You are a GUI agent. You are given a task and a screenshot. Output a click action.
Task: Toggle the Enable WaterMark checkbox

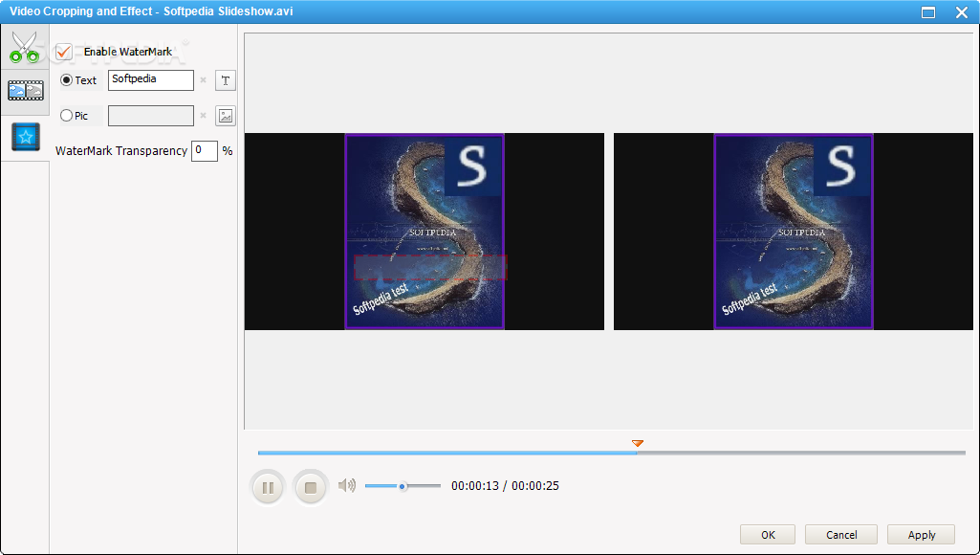(x=64, y=52)
